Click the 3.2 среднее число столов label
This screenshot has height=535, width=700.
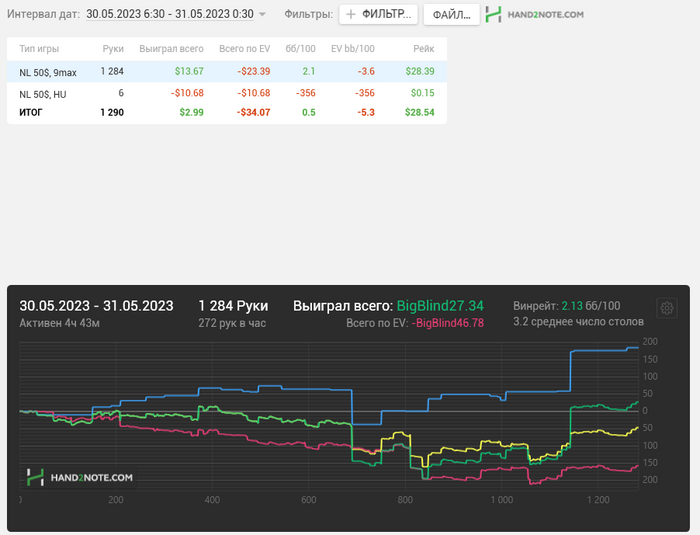(x=579, y=322)
